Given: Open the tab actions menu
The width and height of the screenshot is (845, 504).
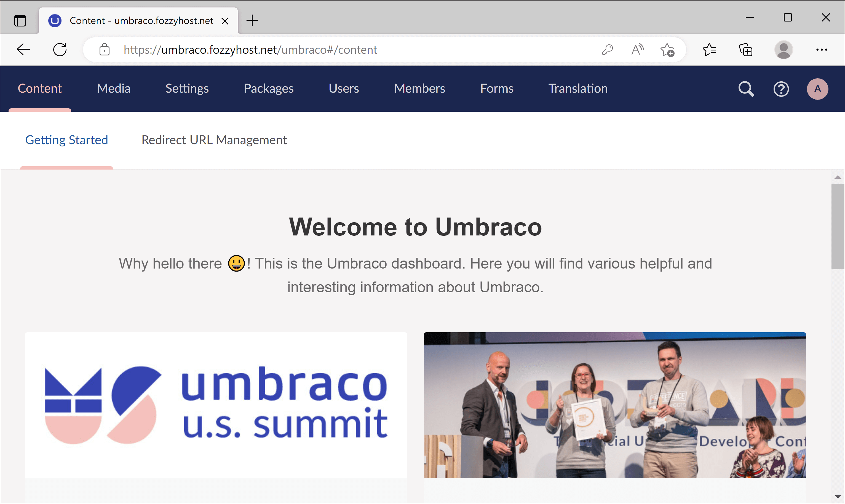Looking at the screenshot, I should (x=20, y=20).
